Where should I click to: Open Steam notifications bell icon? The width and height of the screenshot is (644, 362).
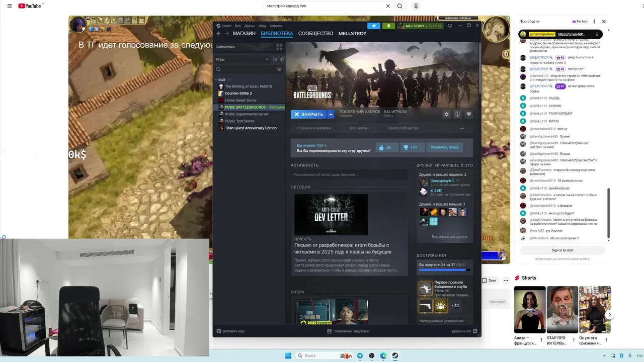point(388,26)
